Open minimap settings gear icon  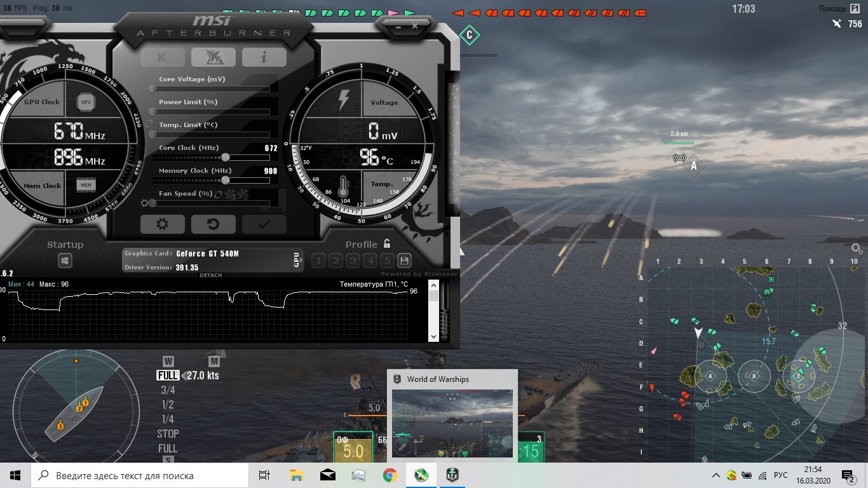click(x=856, y=248)
